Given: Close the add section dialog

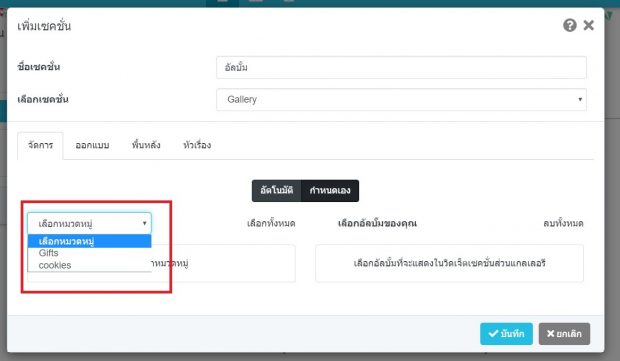Looking at the screenshot, I should 588,26.
